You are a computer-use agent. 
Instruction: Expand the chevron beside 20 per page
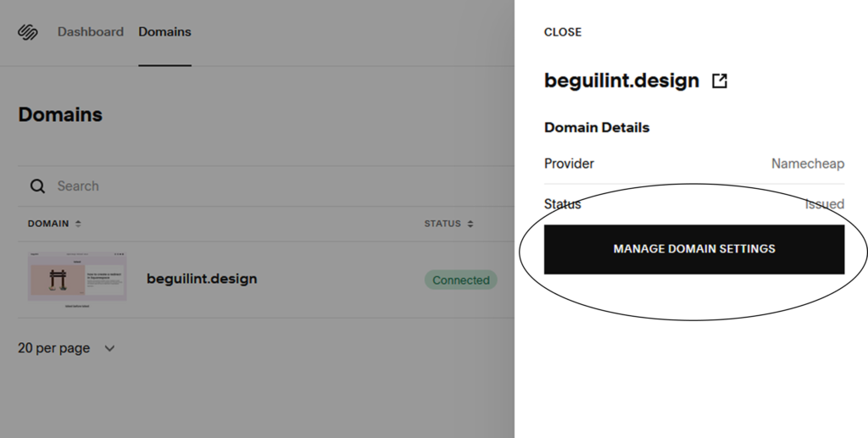tap(109, 348)
